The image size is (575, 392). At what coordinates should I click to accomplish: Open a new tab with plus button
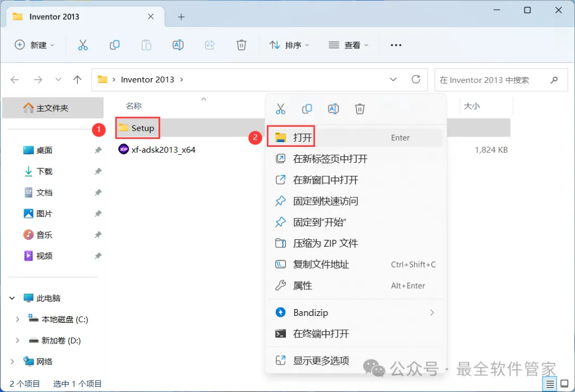coord(181,17)
